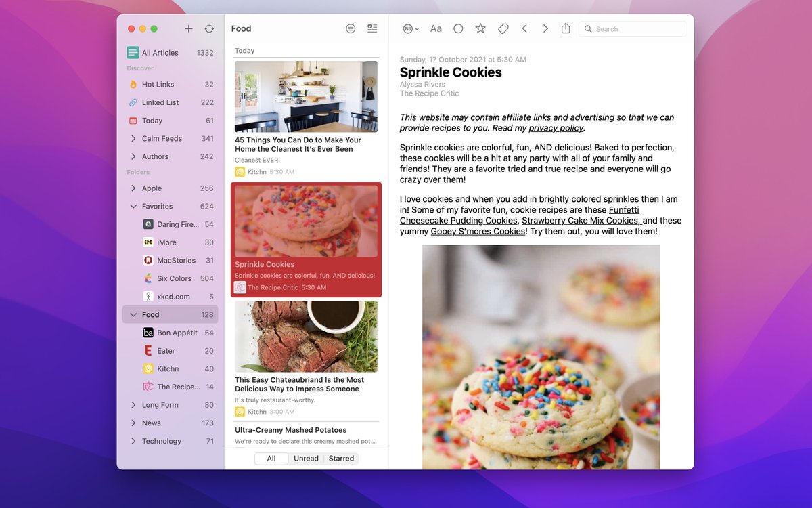Select the Bon Appétit feed icon
This screenshot has width=812, height=508.
coord(148,333)
